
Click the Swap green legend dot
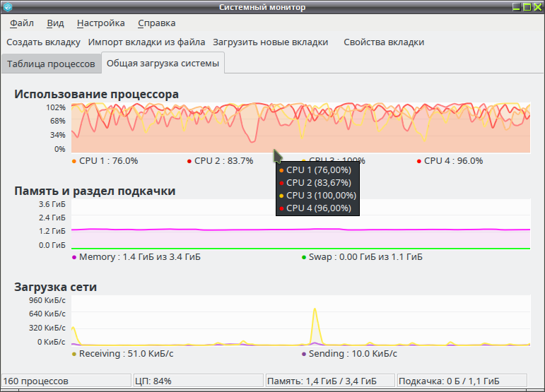point(304,258)
